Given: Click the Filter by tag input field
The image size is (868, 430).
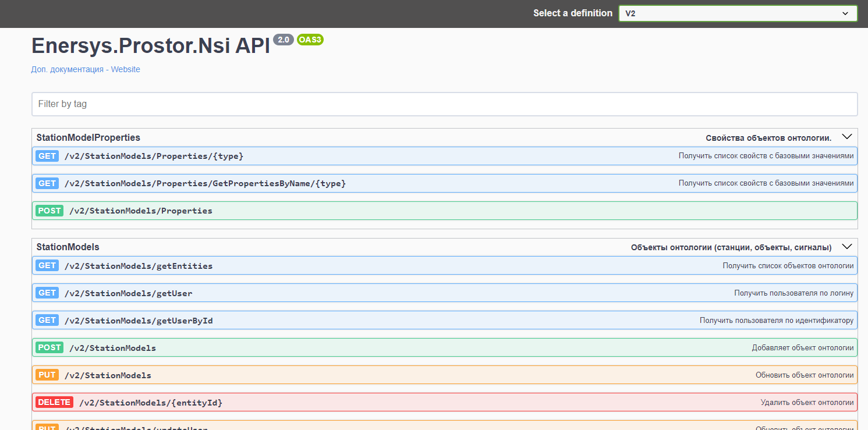Looking at the screenshot, I should point(444,104).
